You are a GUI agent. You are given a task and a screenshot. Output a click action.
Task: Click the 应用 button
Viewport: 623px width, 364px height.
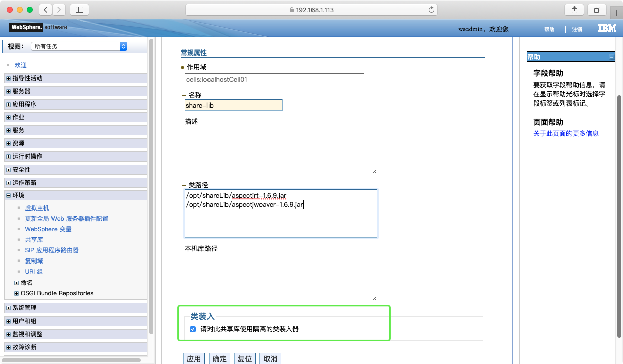coord(194,358)
